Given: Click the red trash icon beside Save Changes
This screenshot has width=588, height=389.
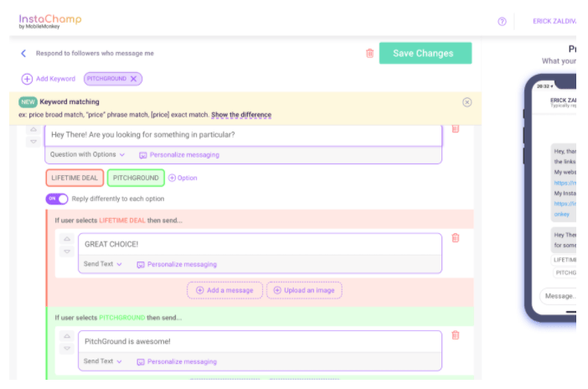Looking at the screenshot, I should click(369, 54).
